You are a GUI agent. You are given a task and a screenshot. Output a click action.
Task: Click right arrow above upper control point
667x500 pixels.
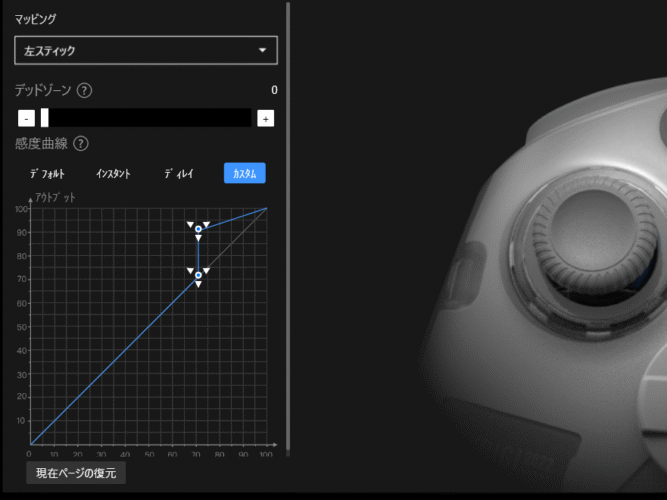[206, 224]
